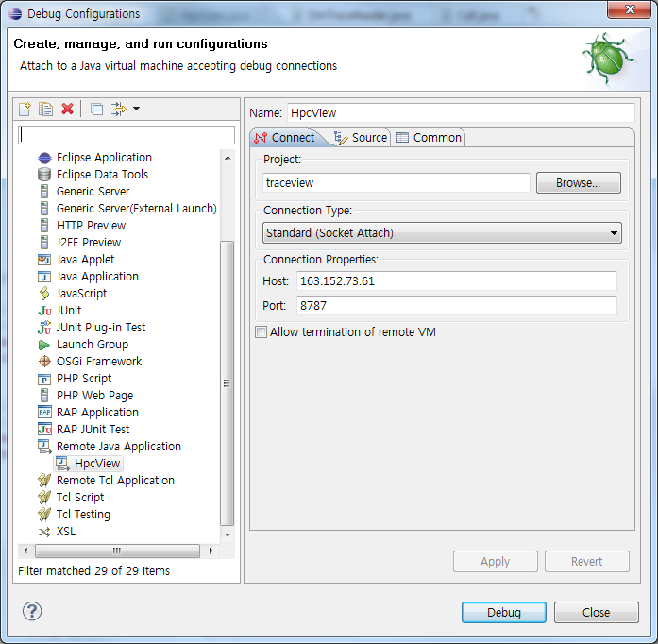
Task: Click the OSGi Framework icon
Action: click(x=44, y=362)
